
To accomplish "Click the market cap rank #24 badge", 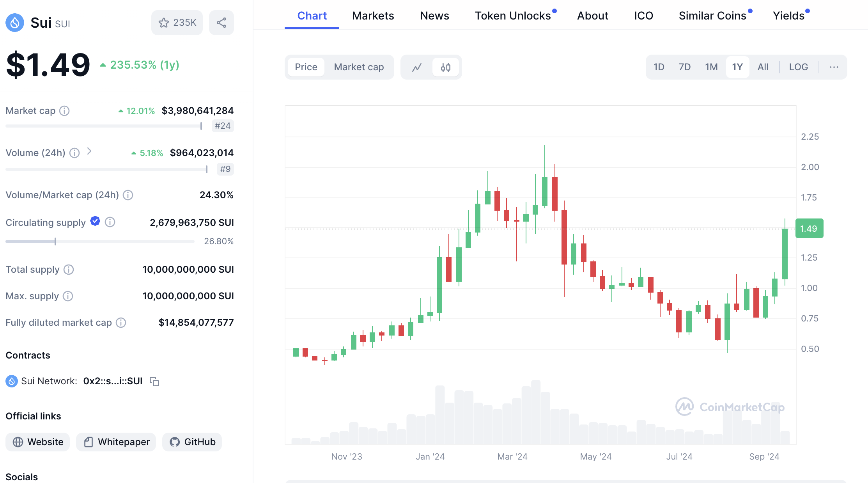I will (223, 126).
